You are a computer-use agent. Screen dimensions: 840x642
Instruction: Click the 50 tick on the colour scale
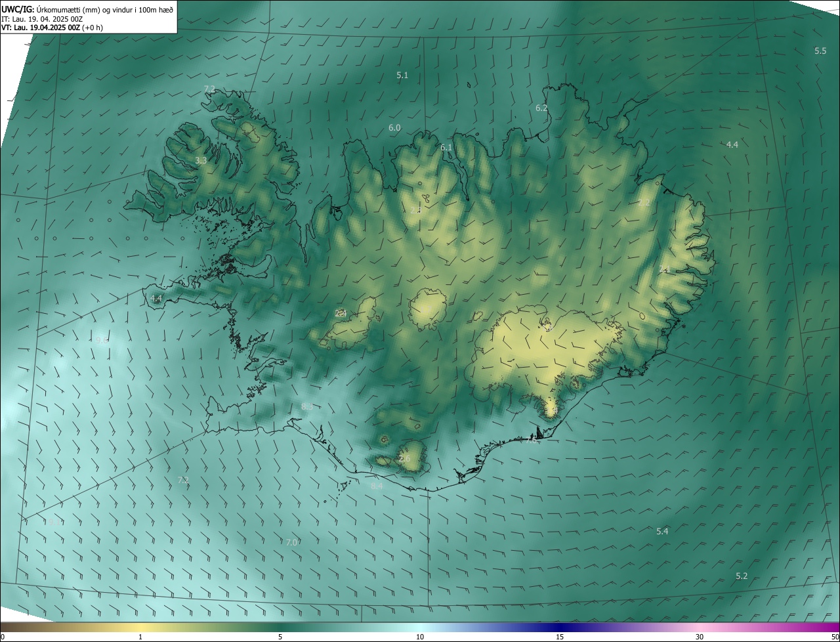pos(835,637)
